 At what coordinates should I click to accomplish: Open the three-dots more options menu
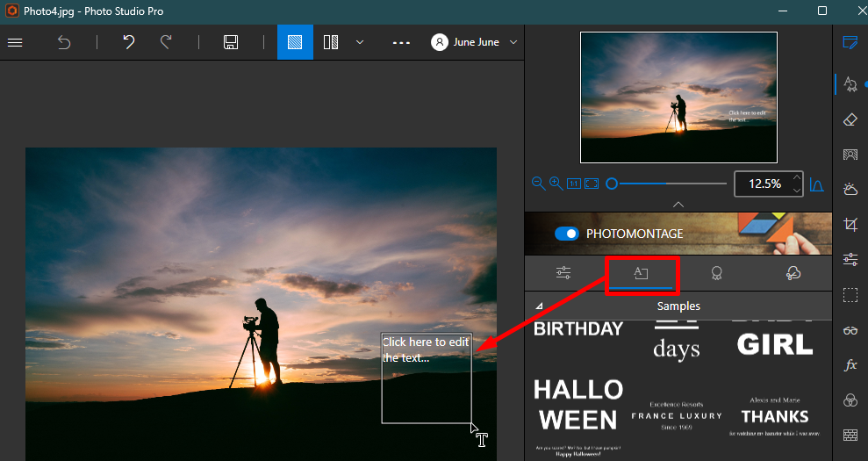pyautogui.click(x=401, y=43)
